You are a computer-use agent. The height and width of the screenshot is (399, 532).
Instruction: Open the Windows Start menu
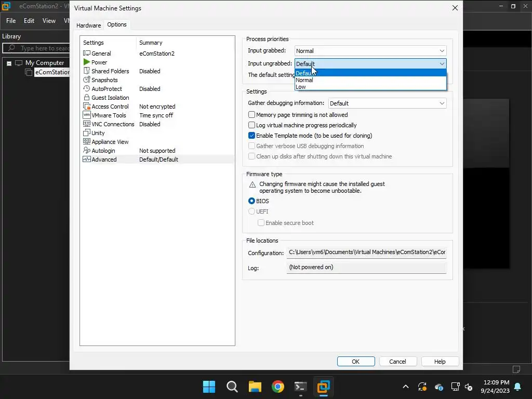click(209, 387)
